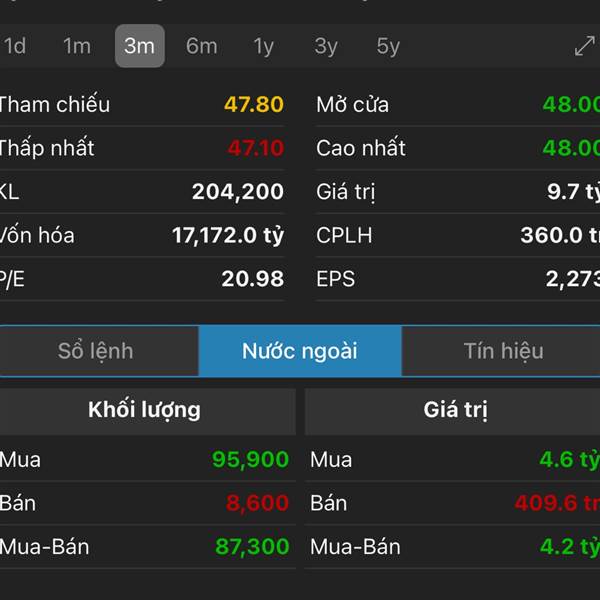600x600 pixels.
Task: Tap the P/E value 20.98
Action: pyautogui.click(x=252, y=279)
